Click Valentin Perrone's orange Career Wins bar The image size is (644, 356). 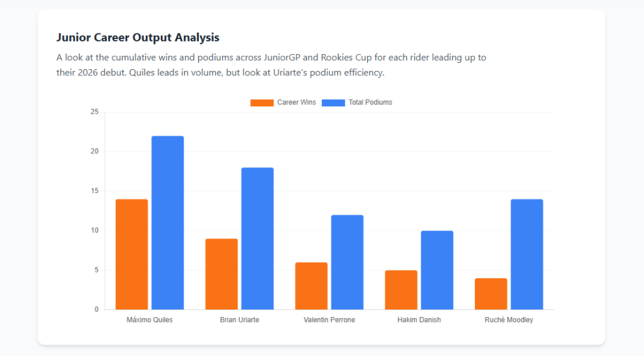[x=311, y=286]
